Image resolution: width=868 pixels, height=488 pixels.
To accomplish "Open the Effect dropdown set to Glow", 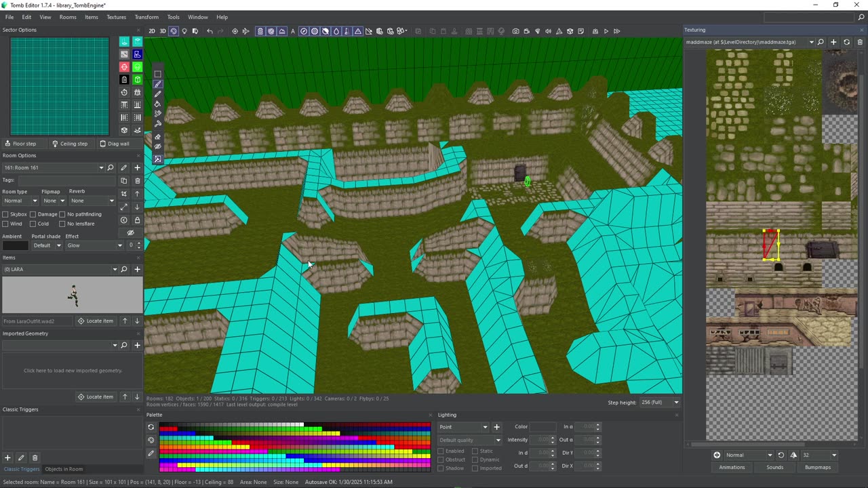I will (x=94, y=245).
